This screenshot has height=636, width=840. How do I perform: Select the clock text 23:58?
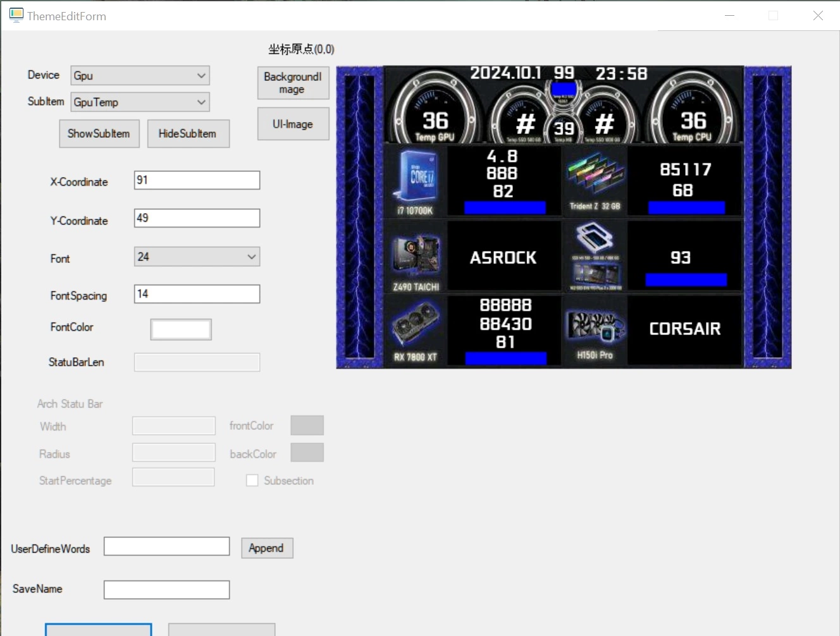click(622, 74)
